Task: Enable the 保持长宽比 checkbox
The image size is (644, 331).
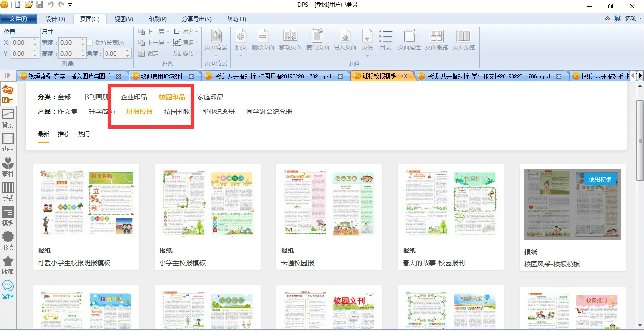Action: 91,43
